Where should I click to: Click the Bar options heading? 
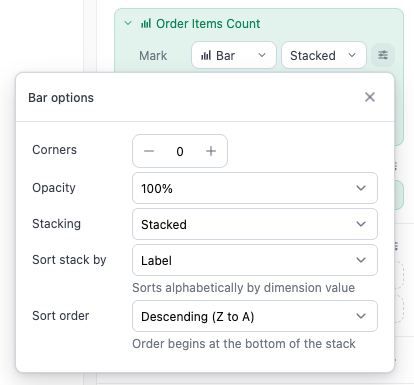pos(61,98)
